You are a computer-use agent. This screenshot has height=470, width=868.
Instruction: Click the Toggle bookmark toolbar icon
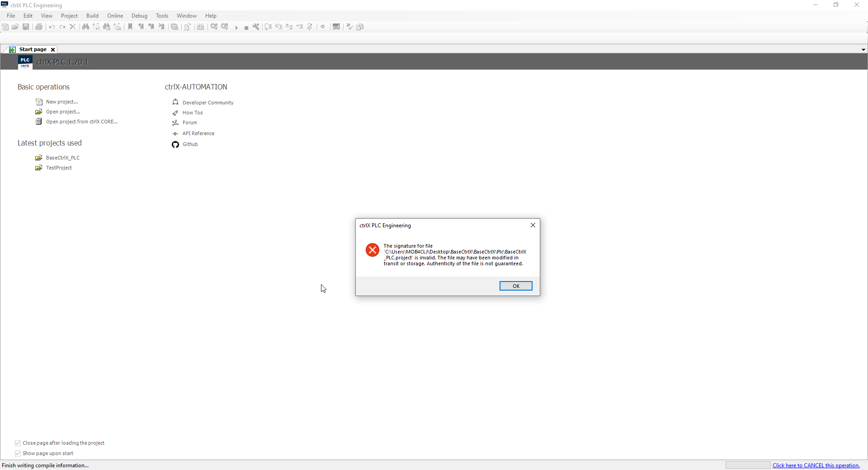(x=130, y=27)
